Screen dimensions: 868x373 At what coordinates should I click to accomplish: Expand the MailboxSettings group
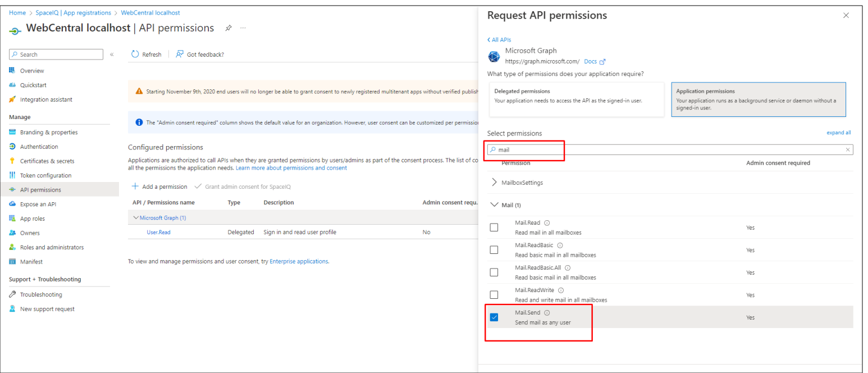494,182
